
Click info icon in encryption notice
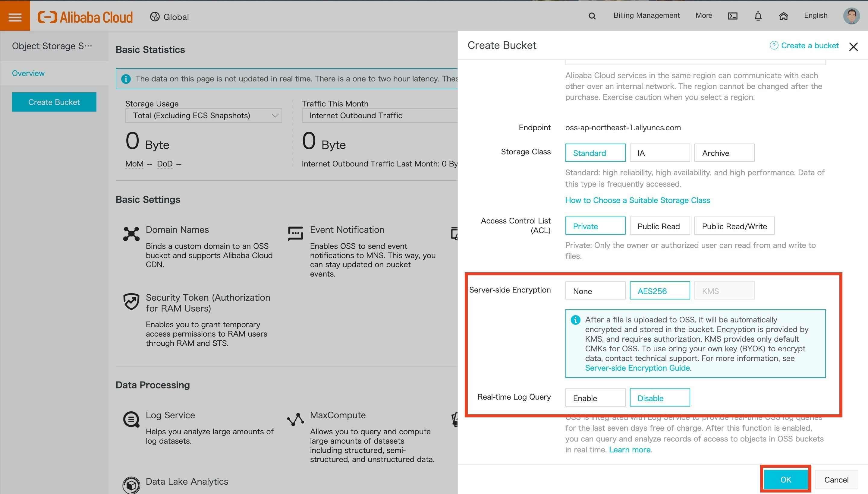click(575, 320)
